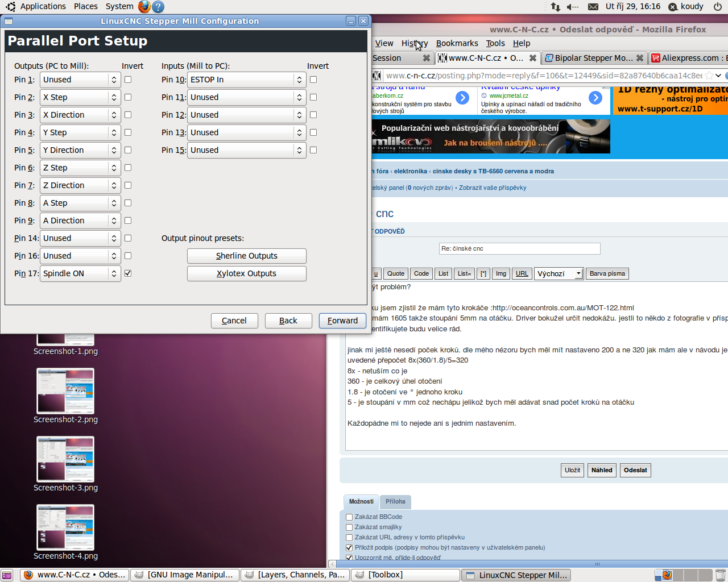Click the Forward button in wizard

click(342, 321)
